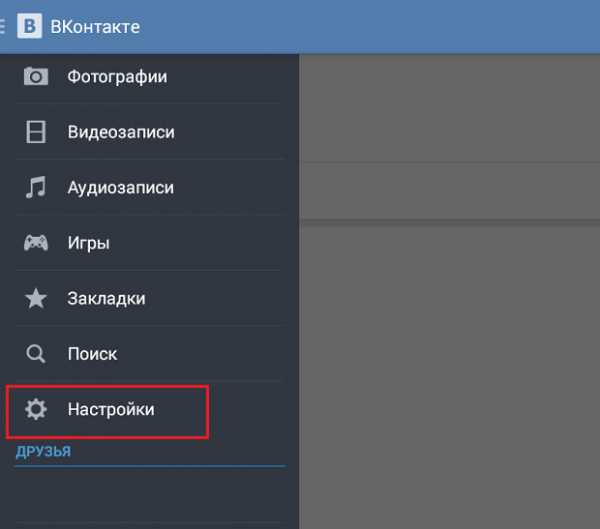600x529 pixels.
Task: Select Поиск in the side menu
Action: point(149,353)
